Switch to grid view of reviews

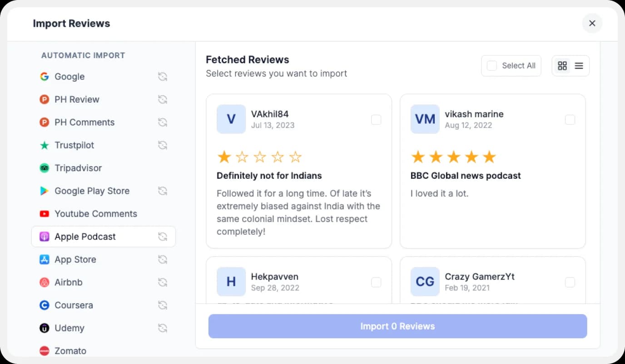tap(562, 65)
